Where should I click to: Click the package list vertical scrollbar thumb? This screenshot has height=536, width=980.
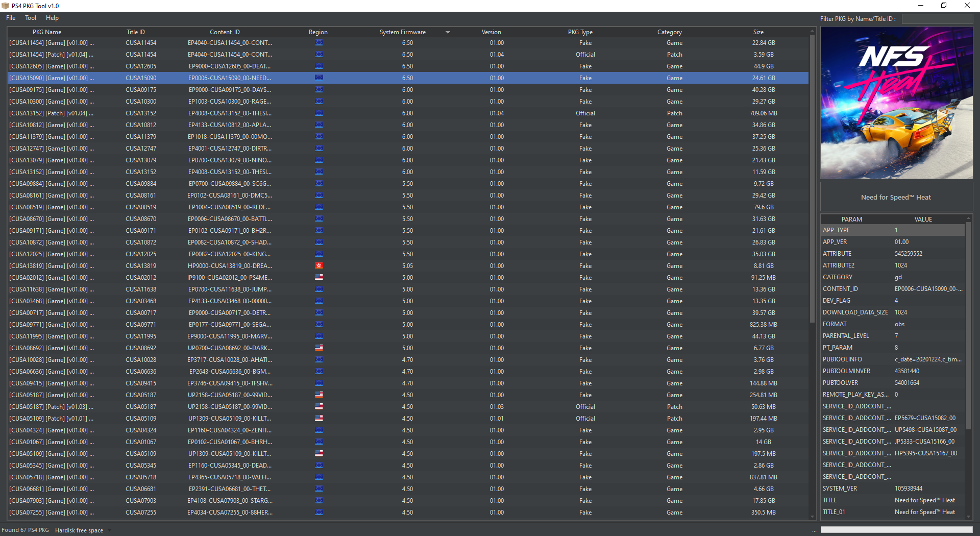pyautogui.click(x=812, y=179)
